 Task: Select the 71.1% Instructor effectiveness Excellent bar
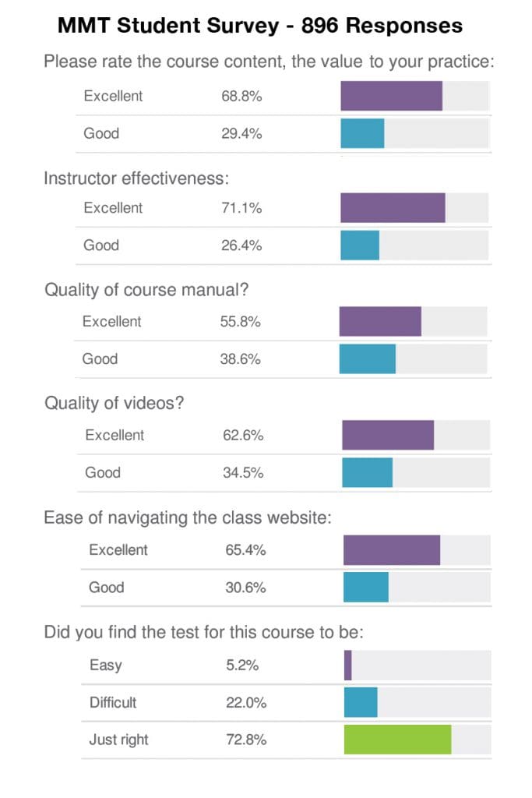[x=393, y=207]
